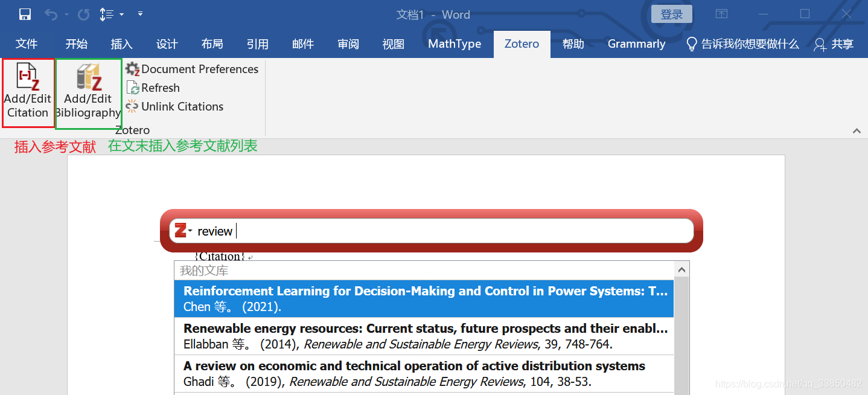Switch to the 视图 tab

[394, 43]
